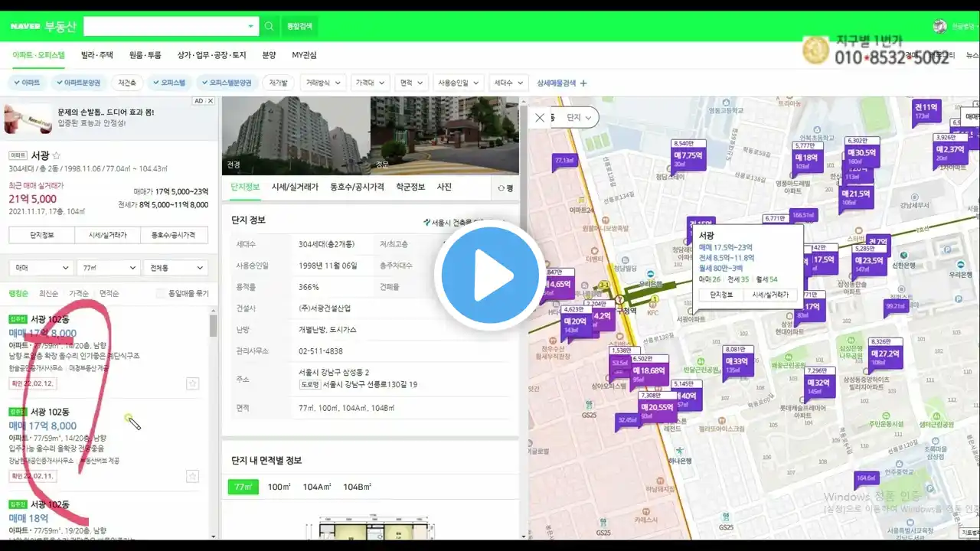Click 단지정보 button in the map popup

tap(721, 295)
